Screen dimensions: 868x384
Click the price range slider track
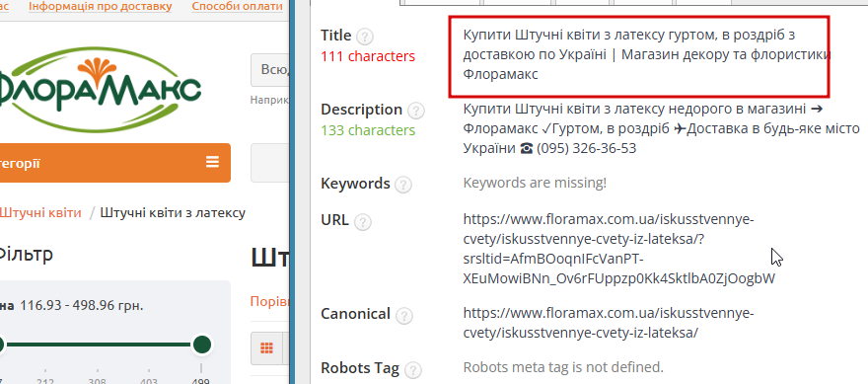pos(100,345)
